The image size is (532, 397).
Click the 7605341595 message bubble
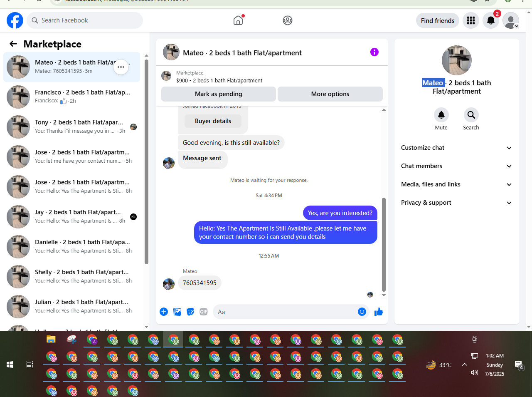199,283
